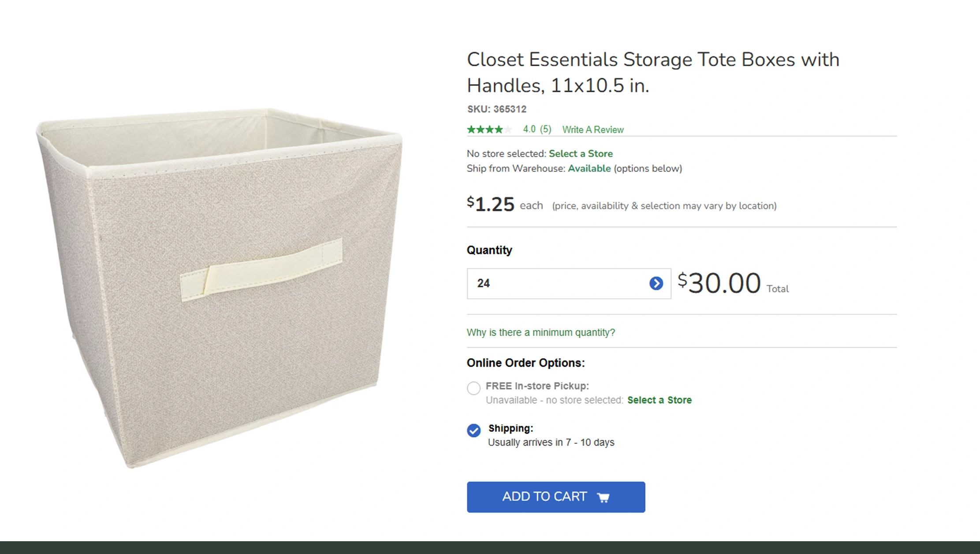Screen dimensions: 980x554
Task: Open the Write A Review link
Action: click(x=592, y=130)
